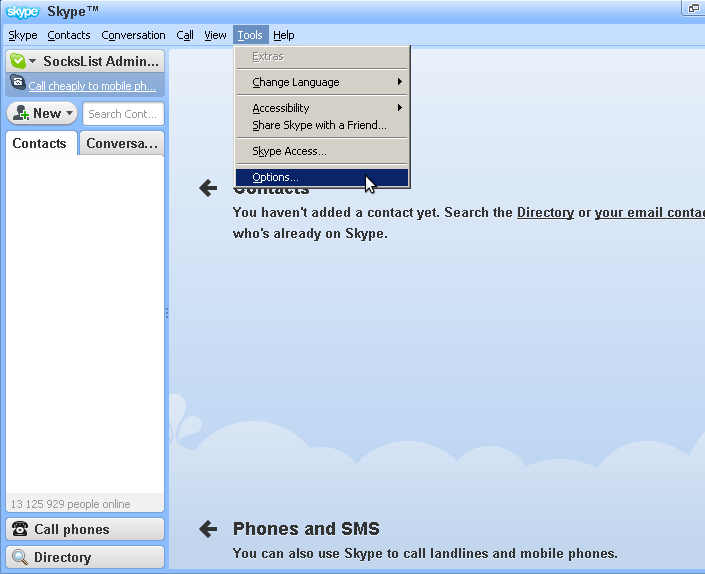Click the Skype logo in title bar
705x574 pixels.
[22, 11]
